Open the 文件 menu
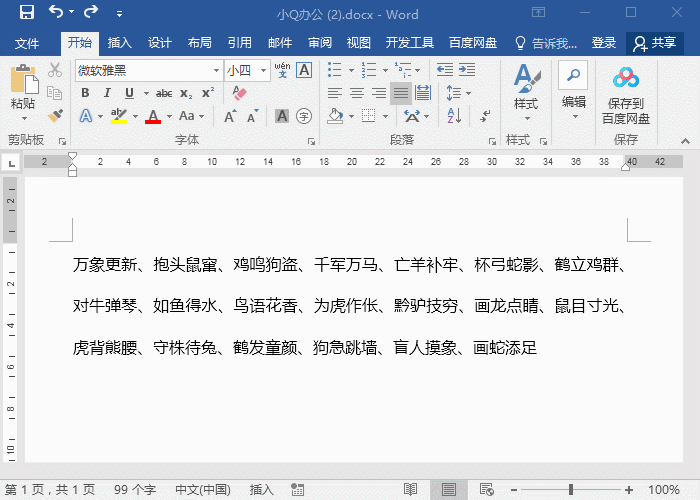Screen dimensions: 700x500 (x=27, y=43)
